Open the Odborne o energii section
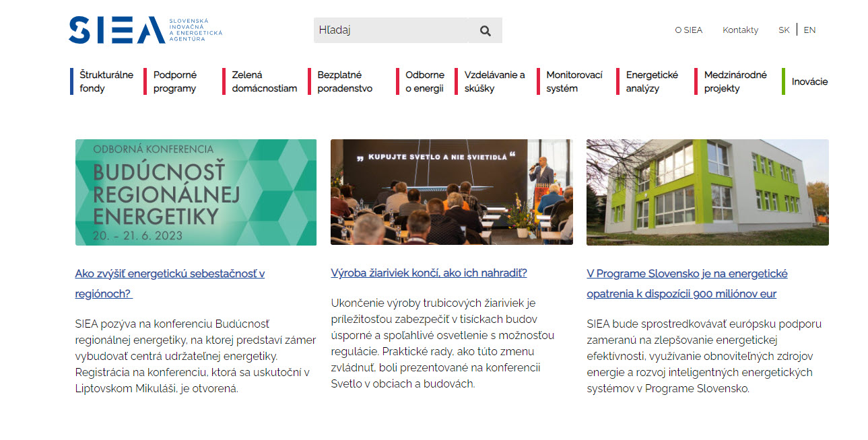This screenshot has height=440, width=868. point(423,81)
